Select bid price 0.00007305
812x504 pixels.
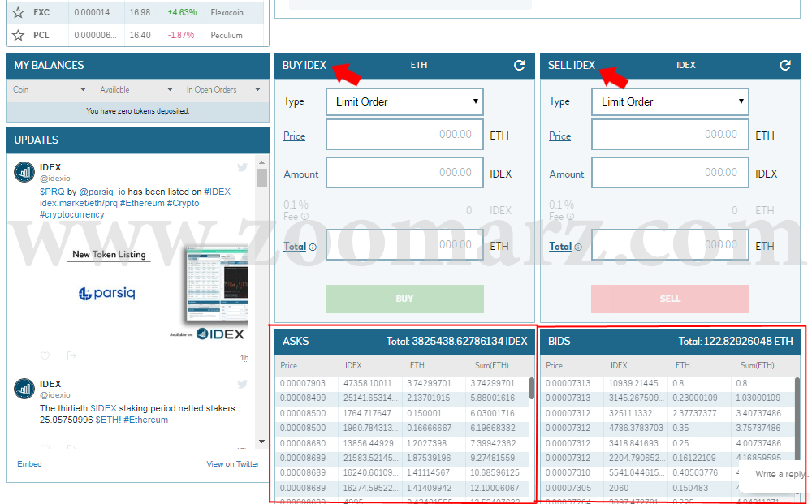[x=568, y=488]
